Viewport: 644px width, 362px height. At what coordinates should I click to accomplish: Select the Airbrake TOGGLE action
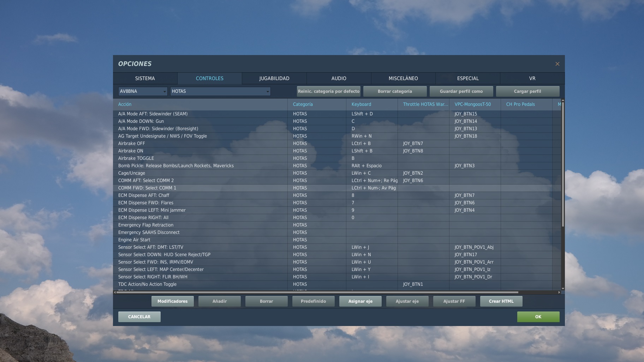(337, 158)
